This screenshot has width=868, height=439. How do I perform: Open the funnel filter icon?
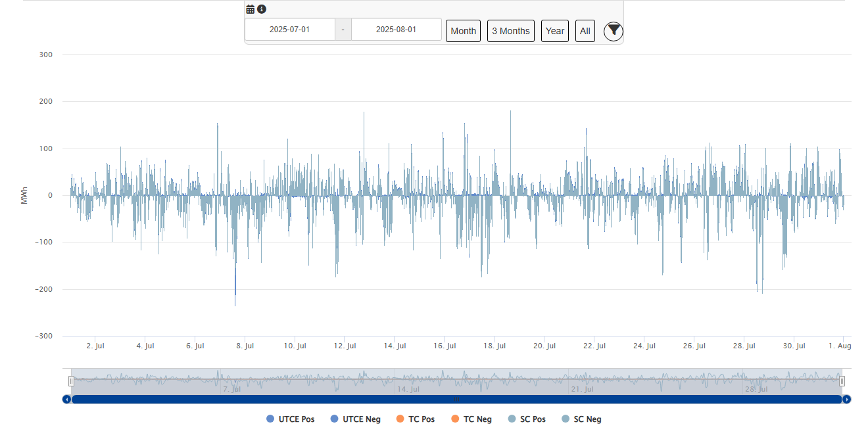coord(613,31)
